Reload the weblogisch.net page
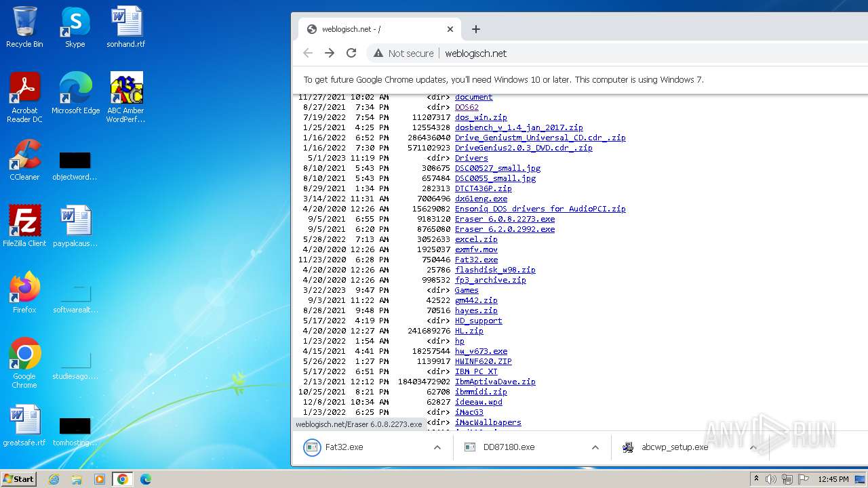 pos(351,53)
